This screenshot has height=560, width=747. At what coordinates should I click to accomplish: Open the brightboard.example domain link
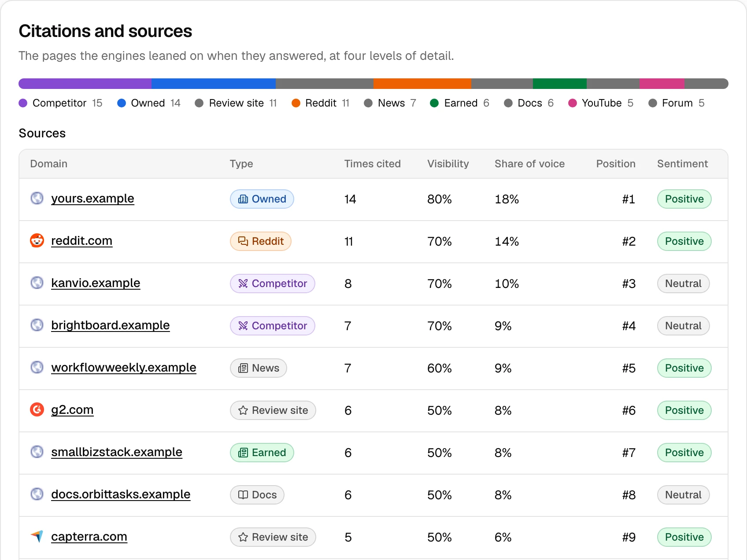pos(111,325)
